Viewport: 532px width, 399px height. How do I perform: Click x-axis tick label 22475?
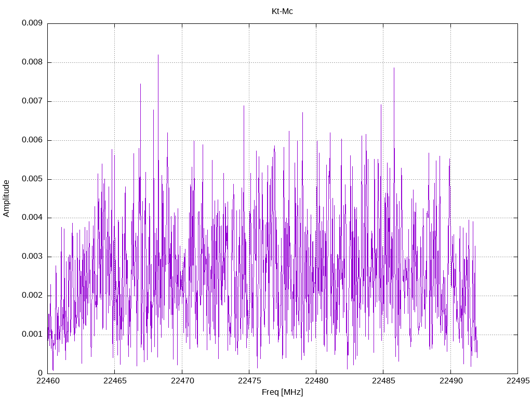[x=249, y=381]
